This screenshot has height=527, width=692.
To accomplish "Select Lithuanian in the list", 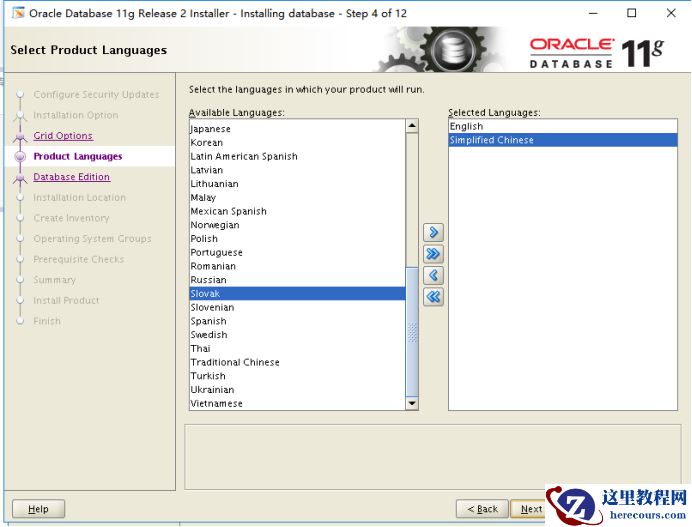I will pos(297,184).
